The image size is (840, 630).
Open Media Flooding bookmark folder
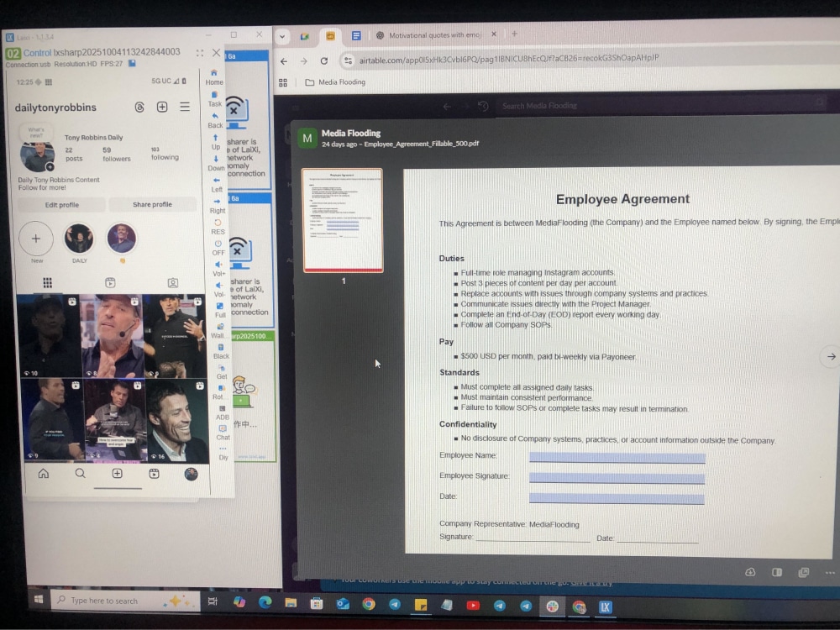point(335,82)
